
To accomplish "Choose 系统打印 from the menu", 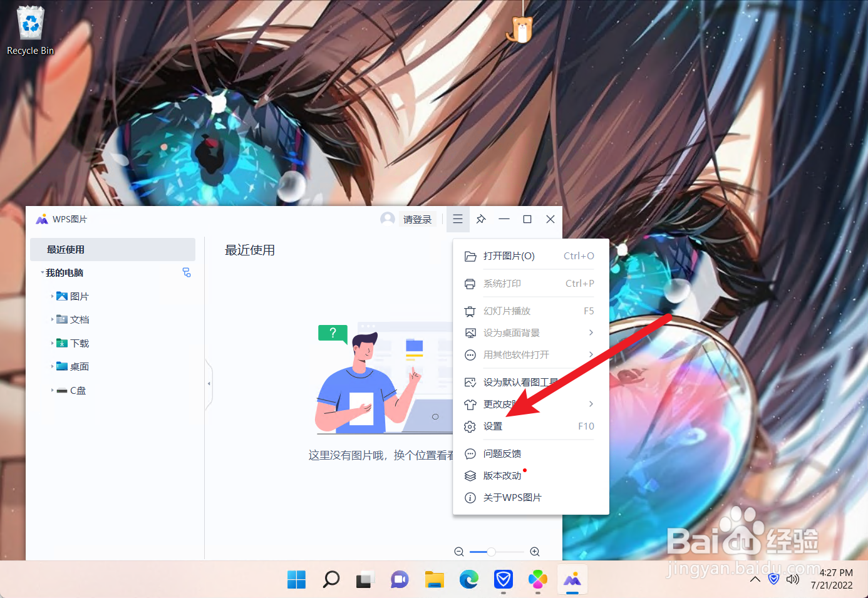I will click(530, 284).
